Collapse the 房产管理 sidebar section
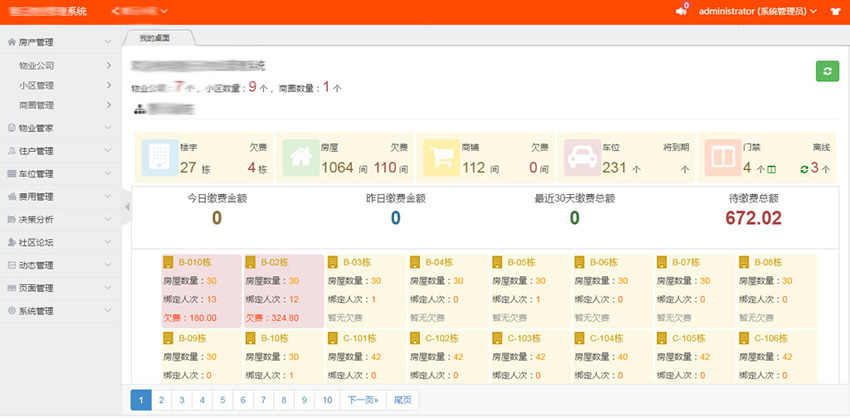The height and width of the screenshot is (418, 850). tap(60, 42)
